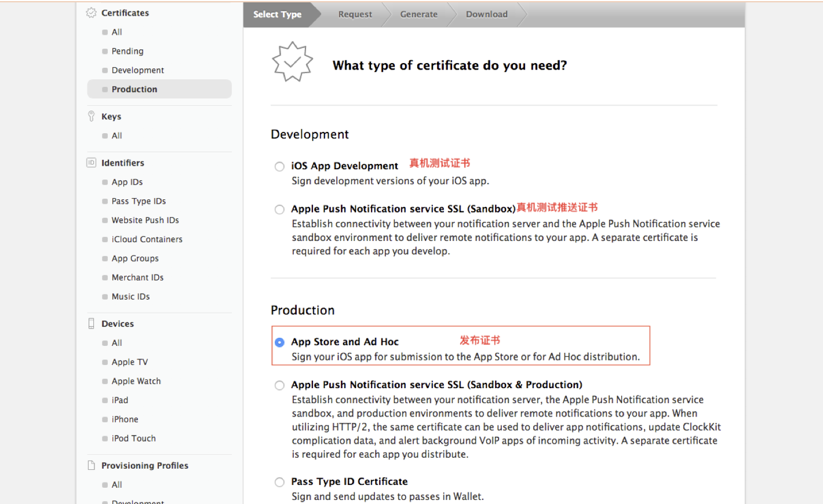Click the Provisioning Profiles document icon

91,465
